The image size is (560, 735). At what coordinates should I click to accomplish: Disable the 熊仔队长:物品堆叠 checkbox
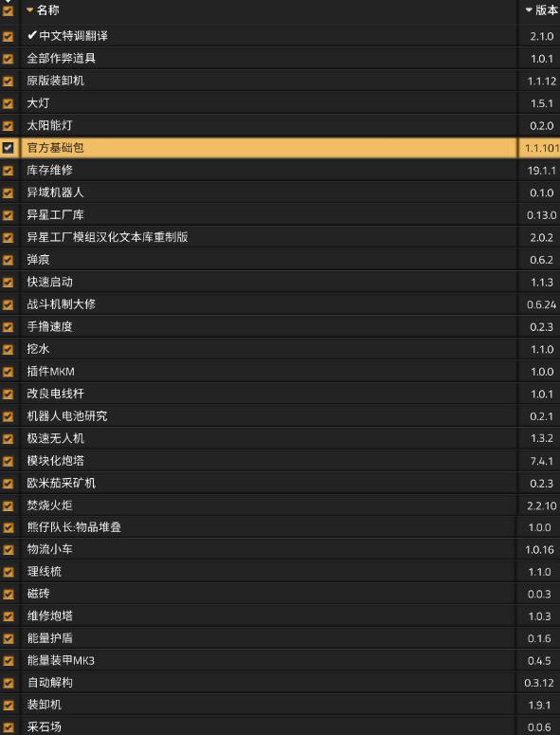coord(8,527)
